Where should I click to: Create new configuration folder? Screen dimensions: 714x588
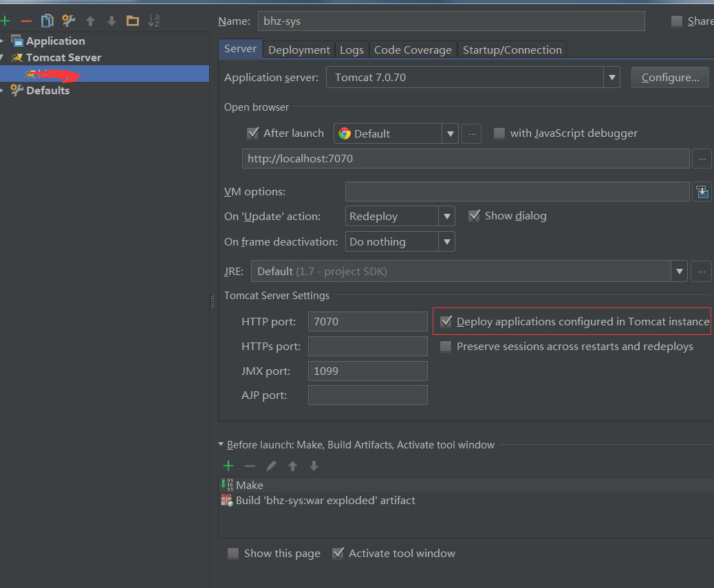(133, 21)
